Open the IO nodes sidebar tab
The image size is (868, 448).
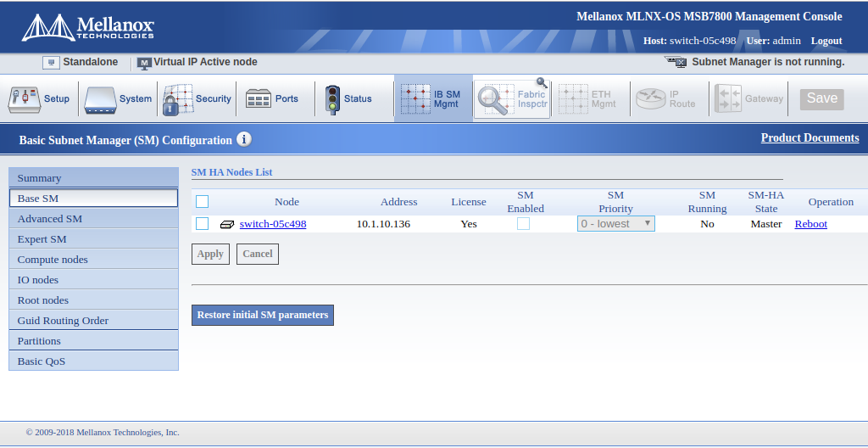(93, 280)
